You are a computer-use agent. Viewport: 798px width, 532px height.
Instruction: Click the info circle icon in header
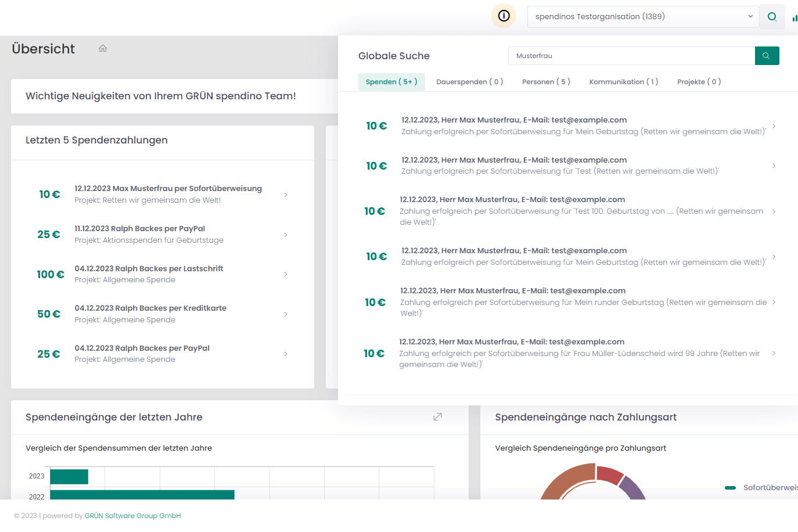504,16
